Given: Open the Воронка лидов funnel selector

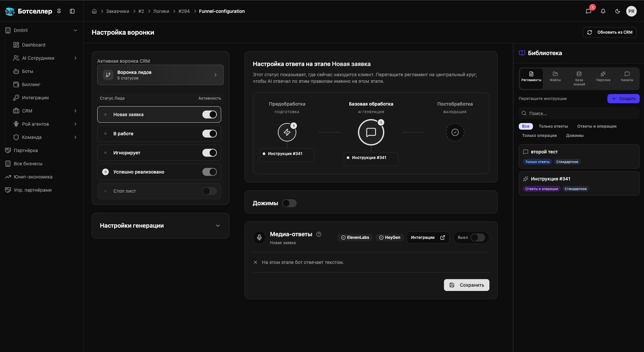Looking at the screenshot, I should click(161, 75).
